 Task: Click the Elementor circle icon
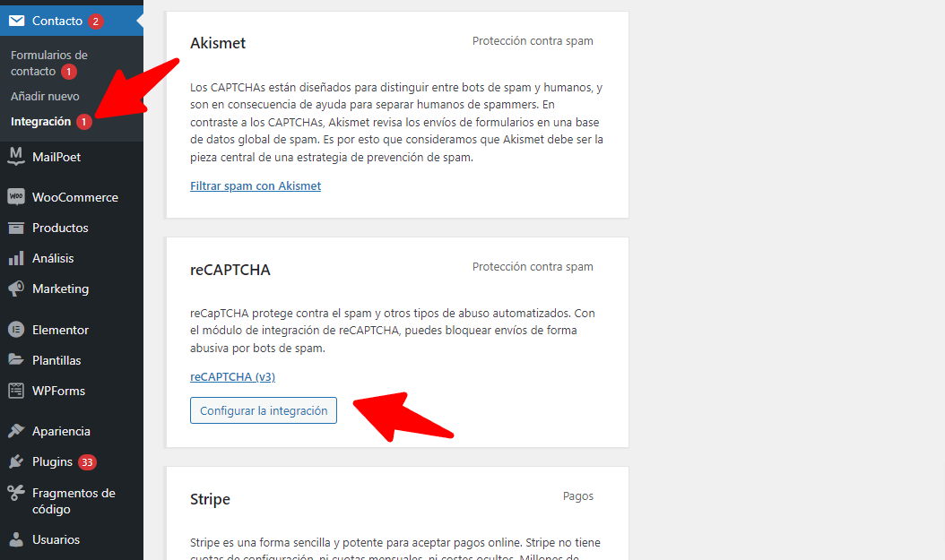pyautogui.click(x=16, y=330)
